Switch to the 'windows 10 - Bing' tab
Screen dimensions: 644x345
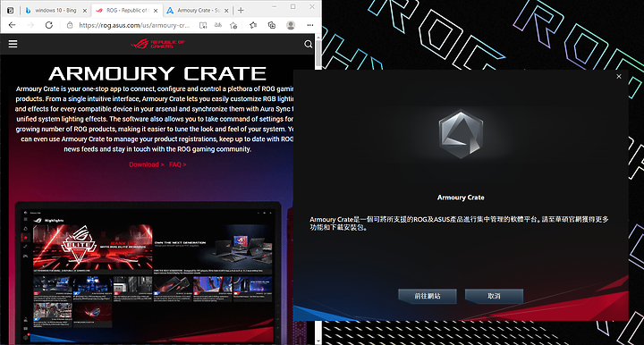tap(55, 10)
